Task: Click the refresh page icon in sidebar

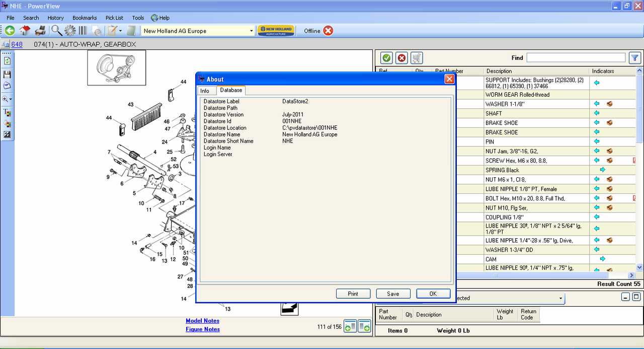Action: [7, 61]
